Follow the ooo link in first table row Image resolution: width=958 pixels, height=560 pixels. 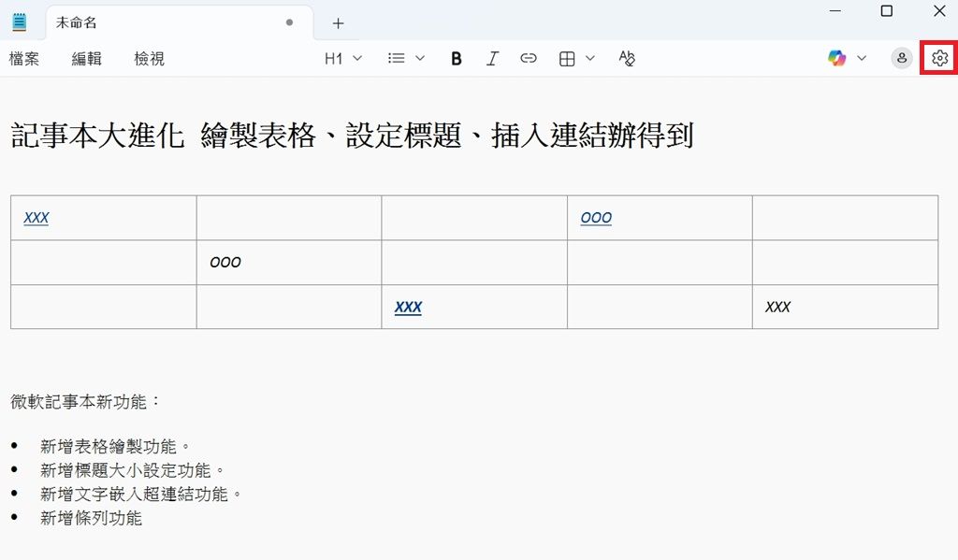pos(596,218)
